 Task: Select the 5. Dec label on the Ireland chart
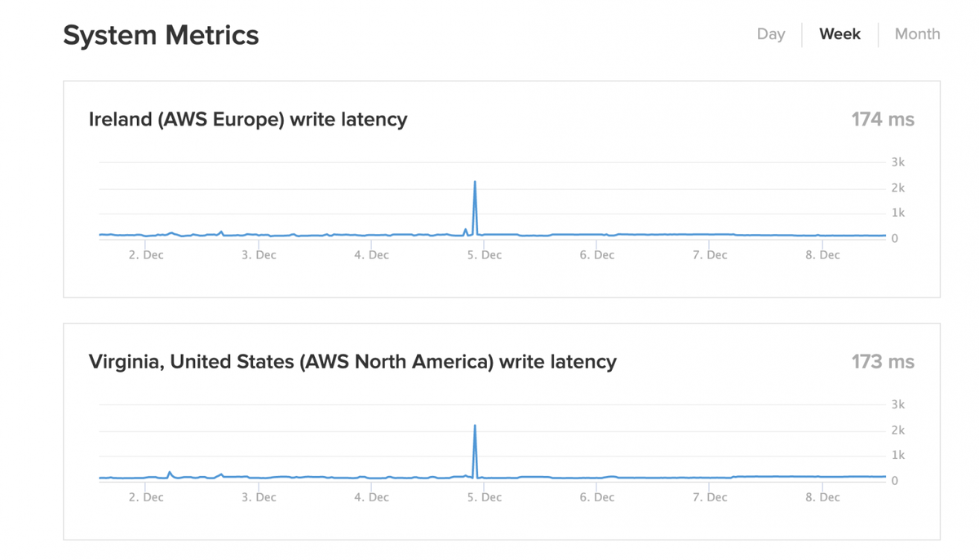pos(483,254)
